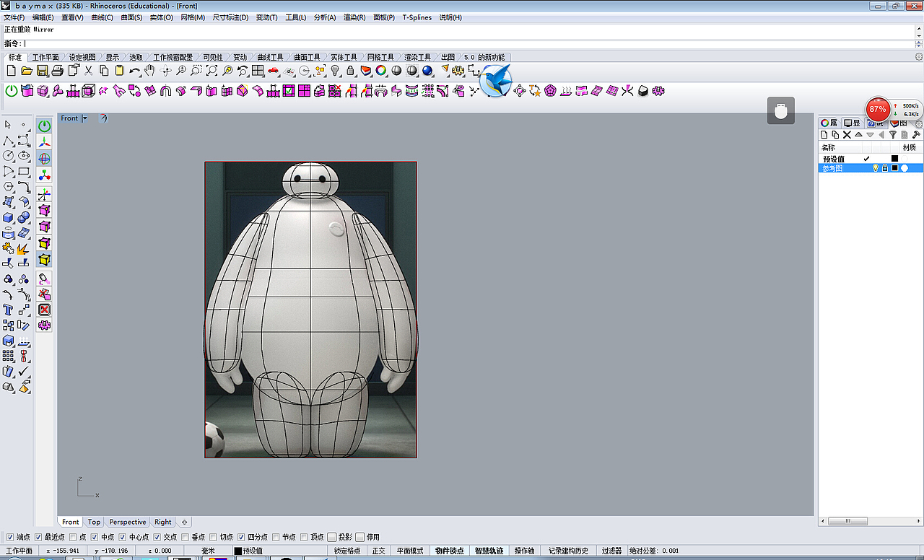This screenshot has width=924, height=560.
Task: Toggle 智慧轨迹 in status bar
Action: click(x=490, y=551)
